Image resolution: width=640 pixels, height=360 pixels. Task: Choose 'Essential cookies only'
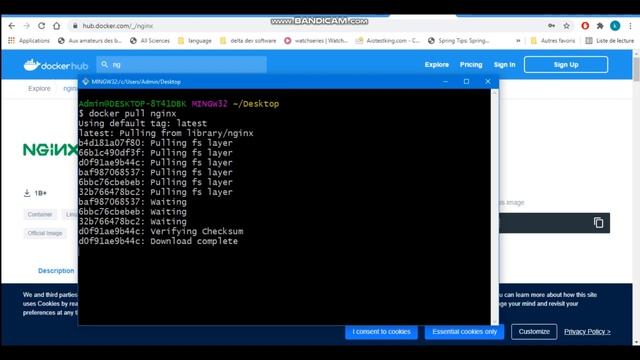click(464, 331)
